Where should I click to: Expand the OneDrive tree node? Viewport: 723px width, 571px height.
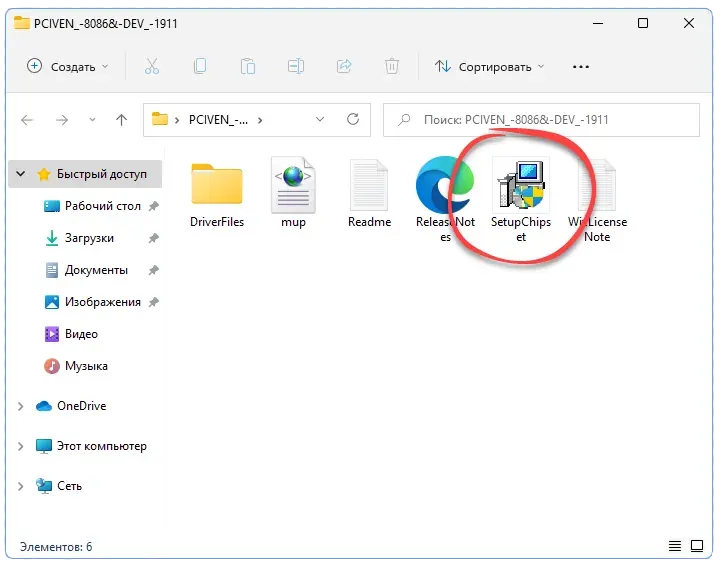coord(20,406)
